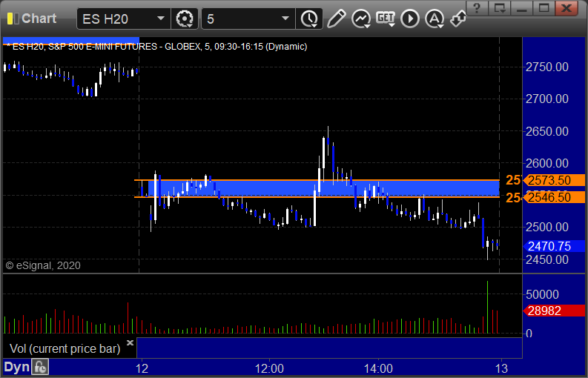Click the 14:00 time axis label
The image size is (588, 378).
click(378, 368)
